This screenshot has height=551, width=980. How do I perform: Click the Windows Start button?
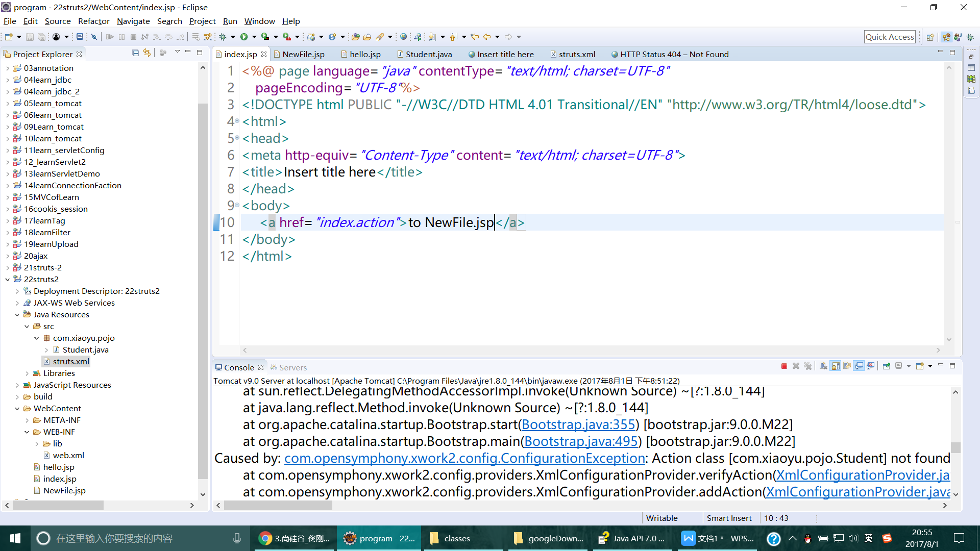point(15,538)
